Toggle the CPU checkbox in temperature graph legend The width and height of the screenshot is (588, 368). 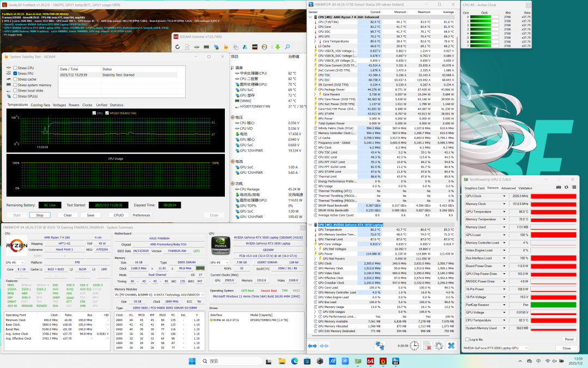94,113
